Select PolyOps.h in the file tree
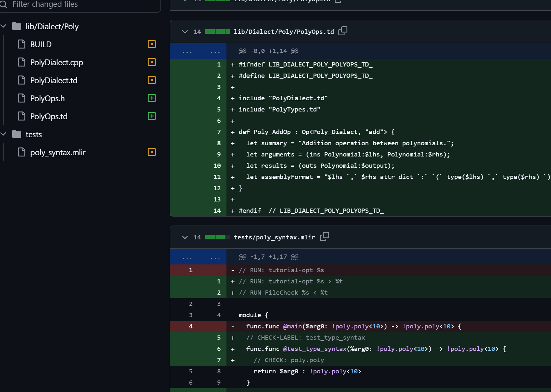Image resolution: width=551 pixels, height=392 pixels. tap(47, 98)
